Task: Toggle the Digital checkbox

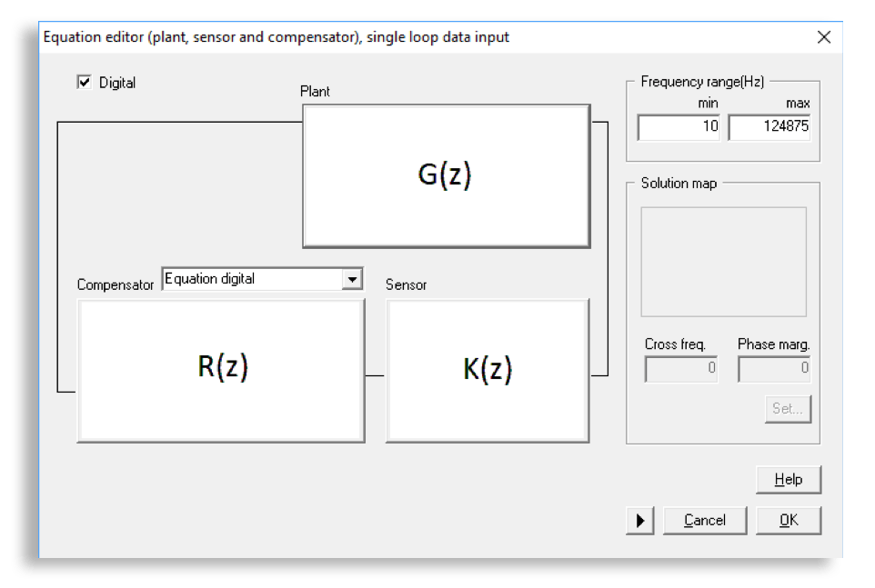Action: coord(85,83)
